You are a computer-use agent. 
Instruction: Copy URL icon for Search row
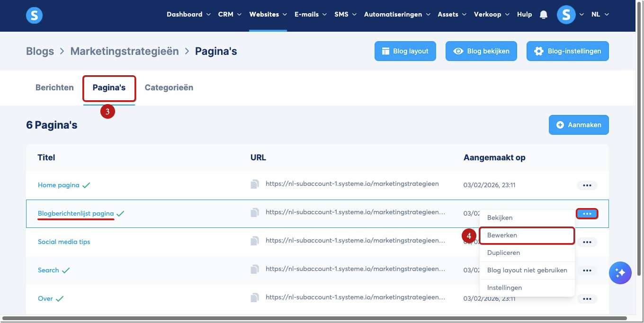(255, 270)
